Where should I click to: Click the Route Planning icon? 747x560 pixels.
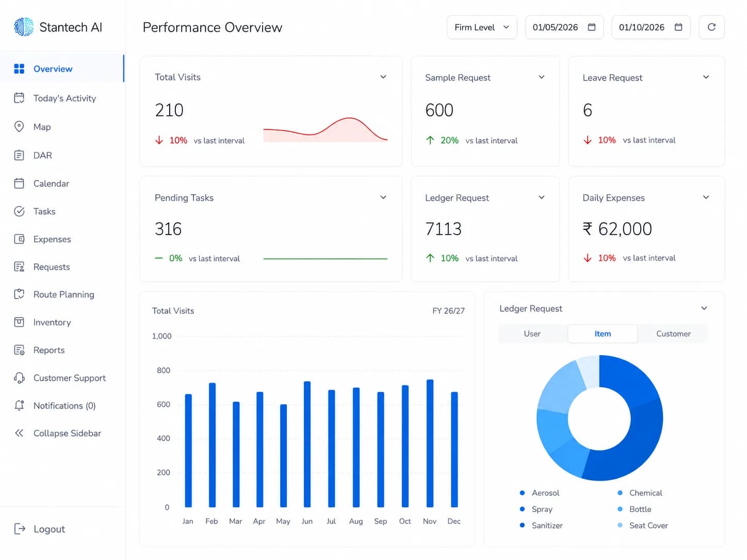[19, 294]
